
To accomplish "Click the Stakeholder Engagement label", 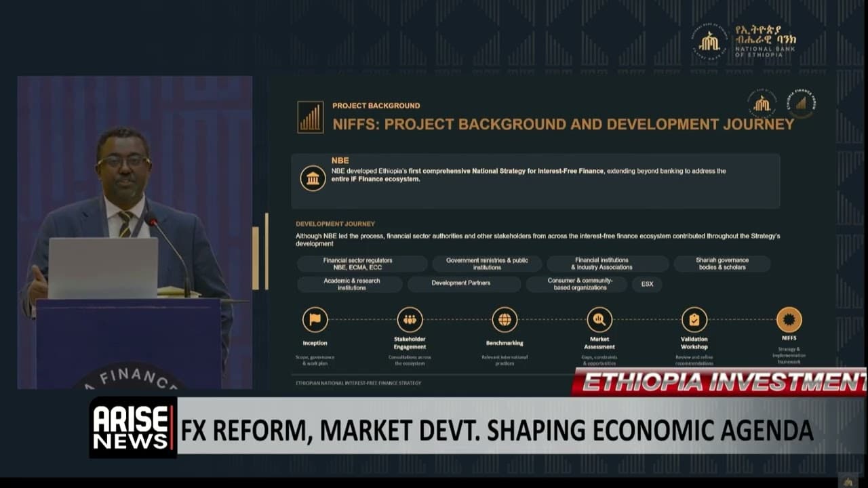I will [410, 343].
